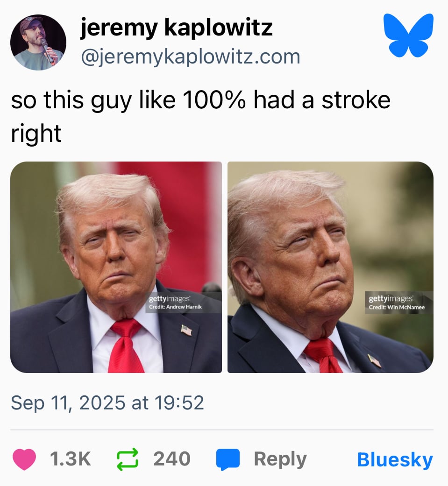Screen dimensions: 448x486
Task: Open the right photo credited Win McNamee
Action: 330,267
